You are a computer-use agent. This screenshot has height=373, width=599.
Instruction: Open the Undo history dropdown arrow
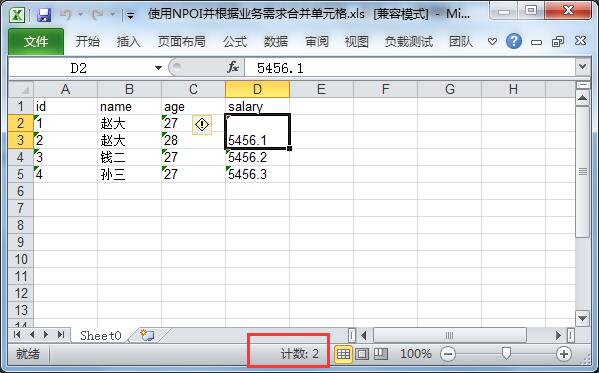pyautogui.click(x=81, y=15)
